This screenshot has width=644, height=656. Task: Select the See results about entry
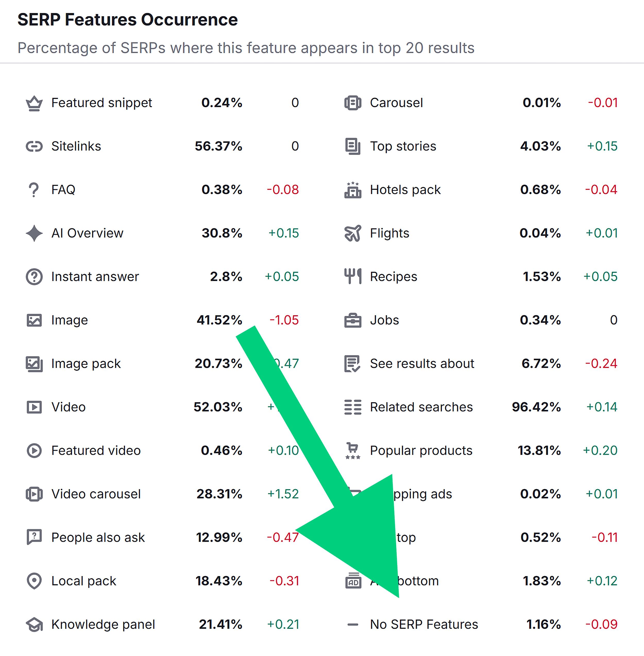click(x=422, y=363)
